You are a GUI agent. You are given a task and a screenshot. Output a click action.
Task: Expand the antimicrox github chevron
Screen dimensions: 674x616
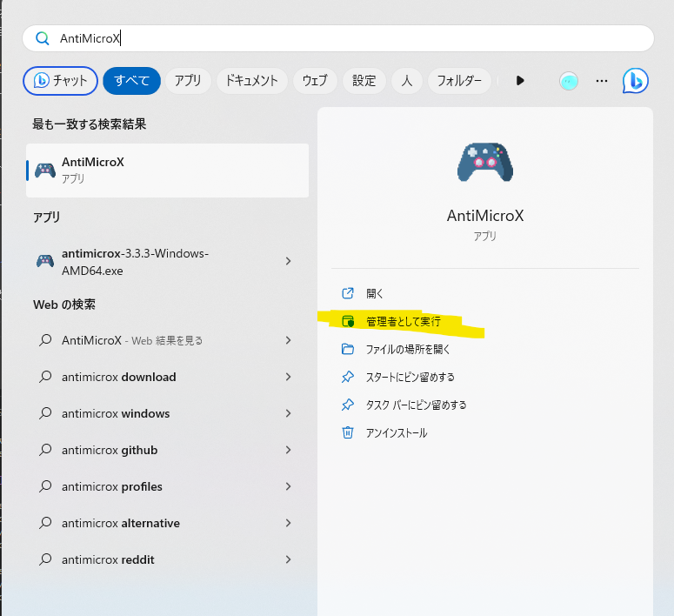(288, 450)
